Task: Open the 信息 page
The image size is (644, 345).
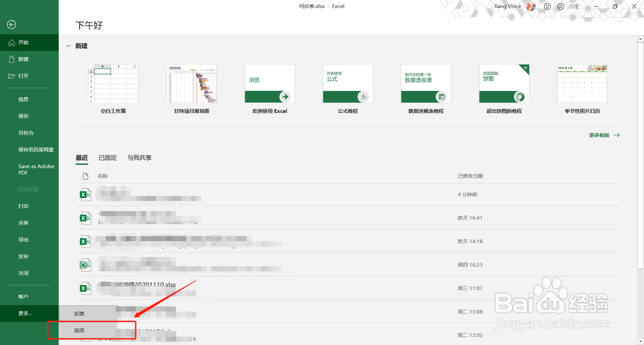Action: pyautogui.click(x=29, y=99)
